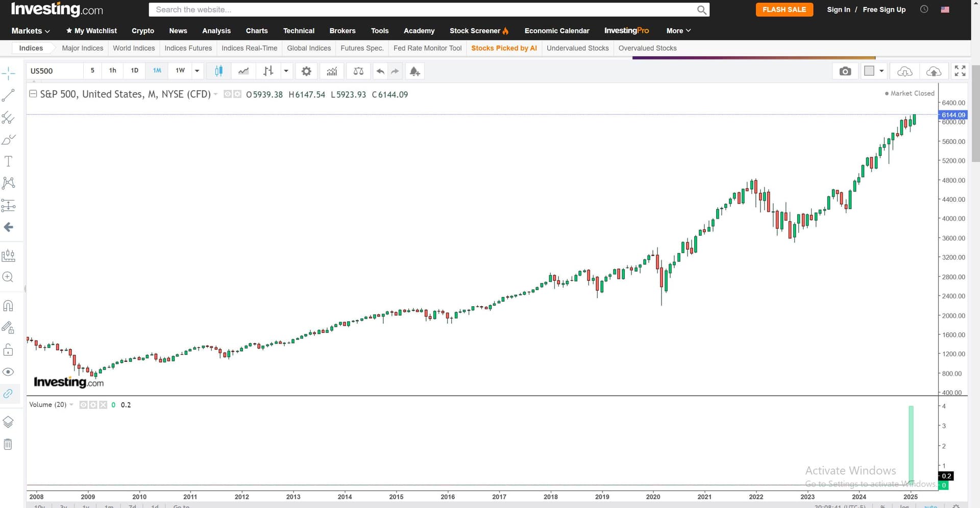Viewport: 980px width, 508px height.
Task: Expand the Volume (20) indicator dropdown
Action: [x=71, y=405]
